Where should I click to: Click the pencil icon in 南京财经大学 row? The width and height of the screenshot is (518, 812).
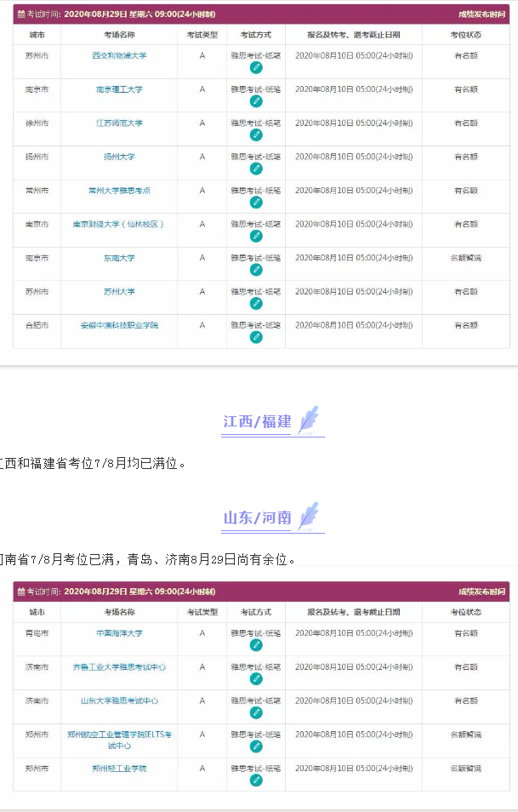pos(256,236)
